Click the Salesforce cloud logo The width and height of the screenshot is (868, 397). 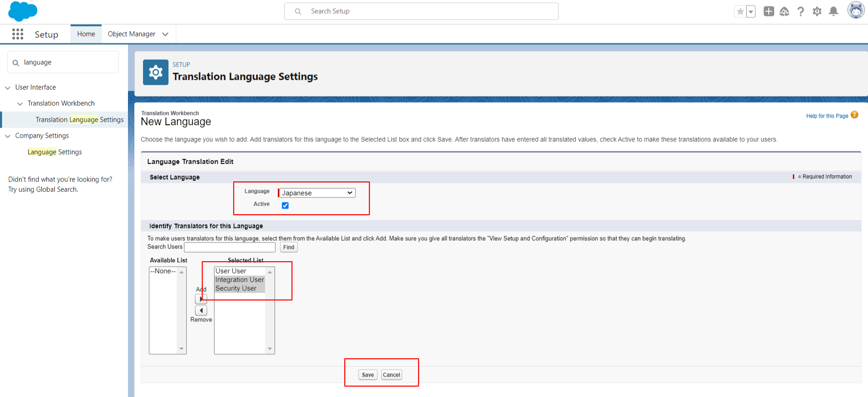point(22,11)
